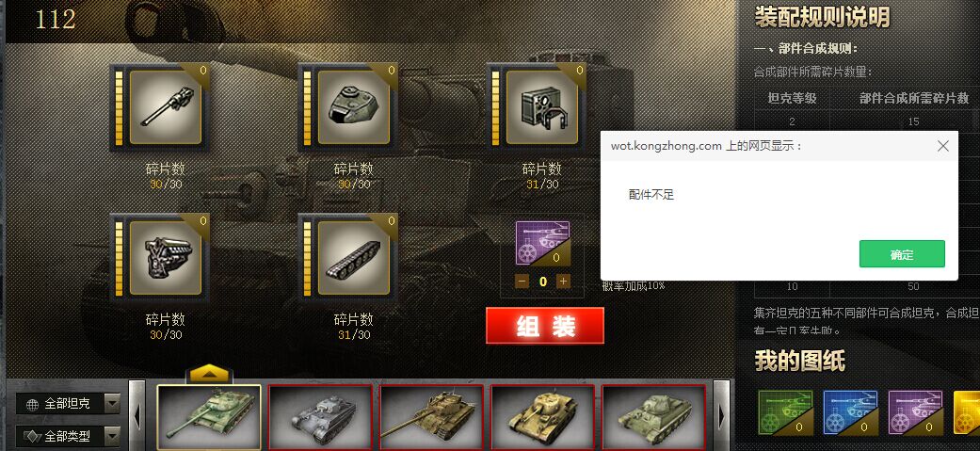This screenshot has width=980, height=451.
Task: Click the blue blueprint under 我的图纸
Action: click(x=850, y=412)
